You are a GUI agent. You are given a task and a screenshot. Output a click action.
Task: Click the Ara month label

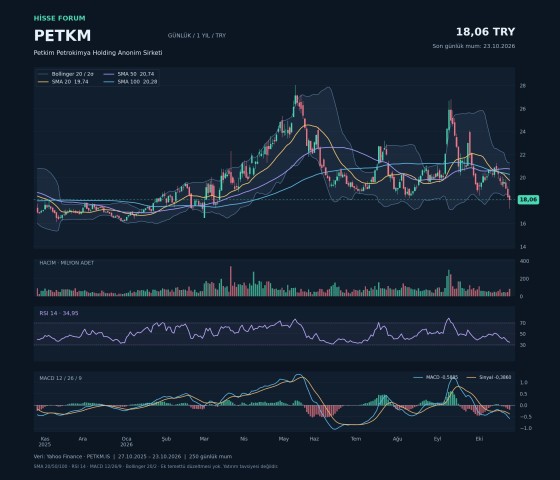coord(82,439)
